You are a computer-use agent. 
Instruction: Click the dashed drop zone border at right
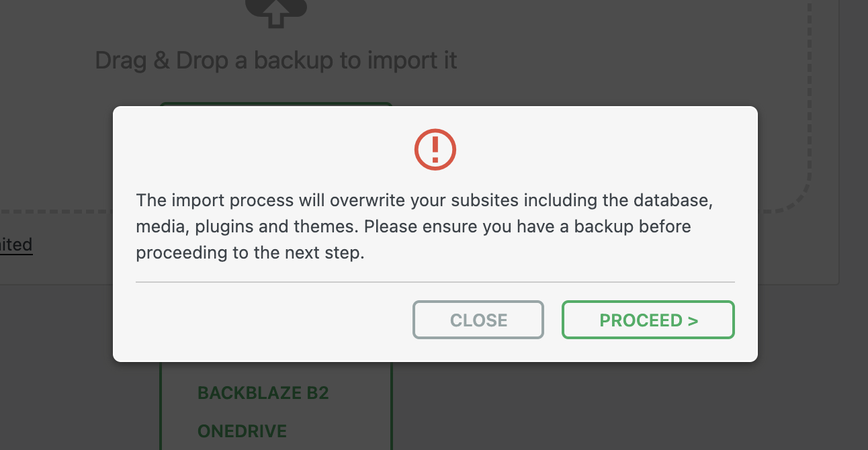pyautogui.click(x=809, y=101)
